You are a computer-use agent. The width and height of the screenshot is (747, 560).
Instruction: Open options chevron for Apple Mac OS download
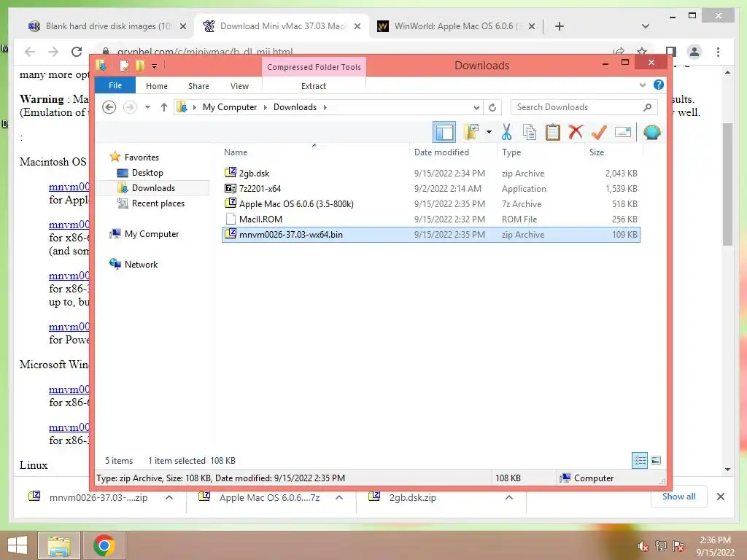pos(338,497)
